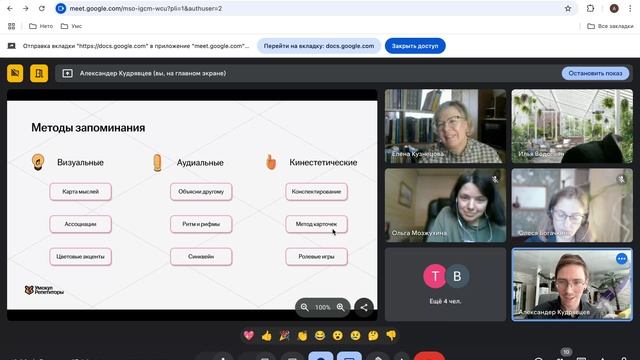
Task: Select Олеся Богачкина video tile
Action: click(572, 205)
